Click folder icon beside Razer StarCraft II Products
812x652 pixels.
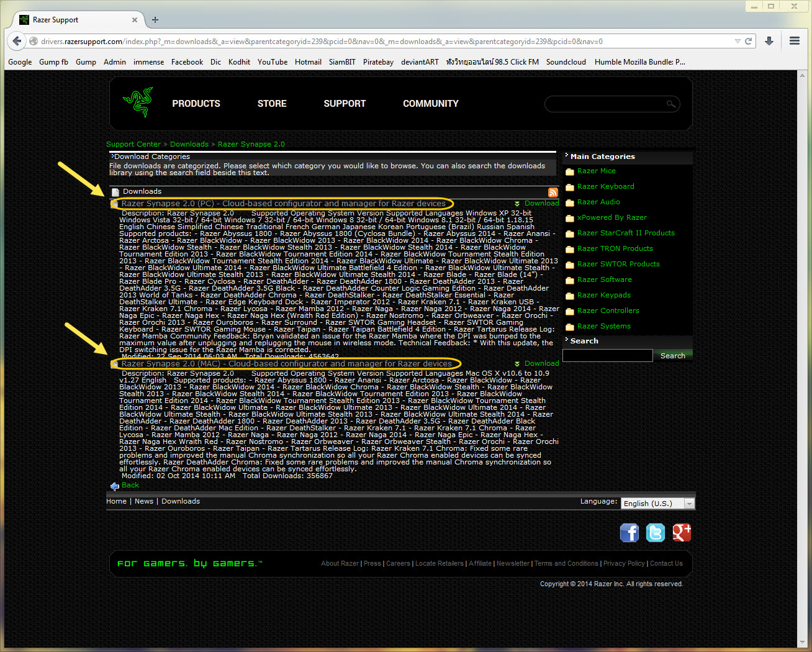(x=570, y=234)
